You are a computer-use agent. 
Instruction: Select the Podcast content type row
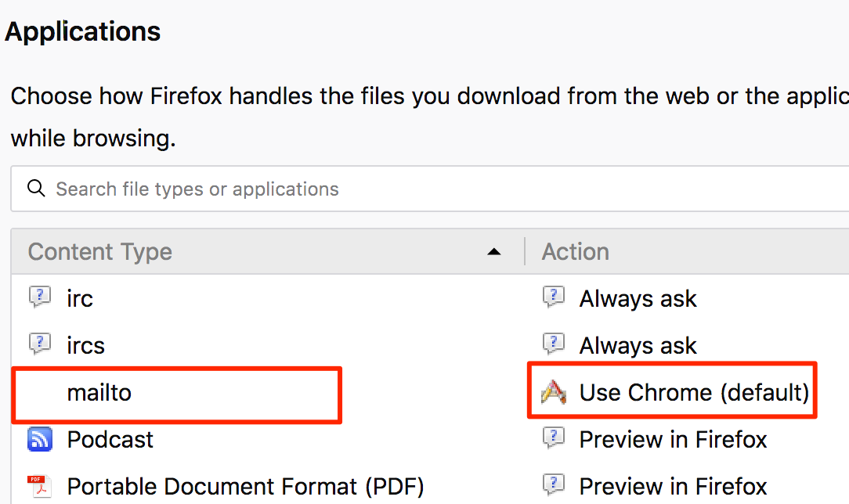click(110, 440)
